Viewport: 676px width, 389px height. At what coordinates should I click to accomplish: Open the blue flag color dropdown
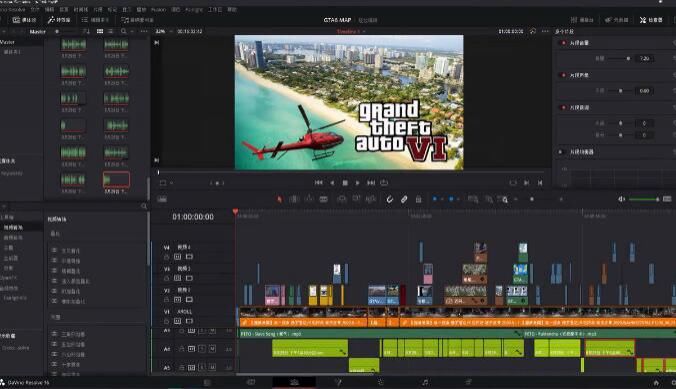click(x=442, y=199)
